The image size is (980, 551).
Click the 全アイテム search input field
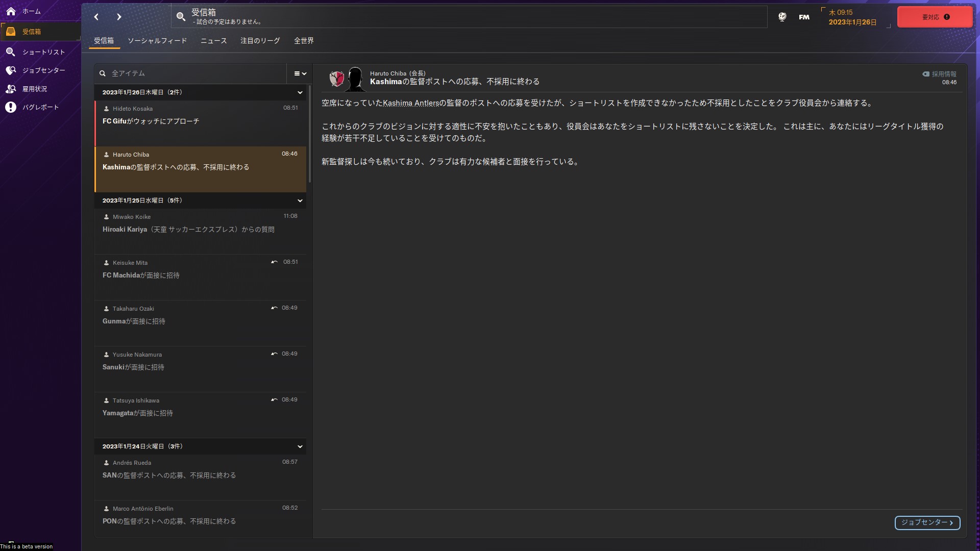point(194,73)
